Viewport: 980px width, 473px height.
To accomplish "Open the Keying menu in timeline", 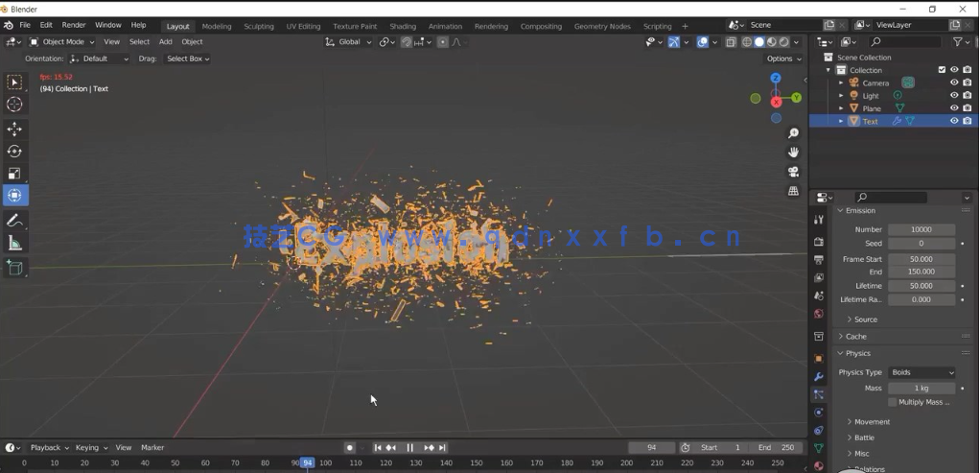I will point(91,448).
